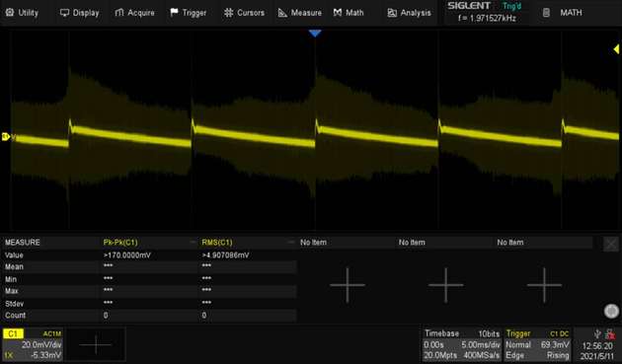Click the MATH channel button
622x364 pixels.
click(x=563, y=13)
